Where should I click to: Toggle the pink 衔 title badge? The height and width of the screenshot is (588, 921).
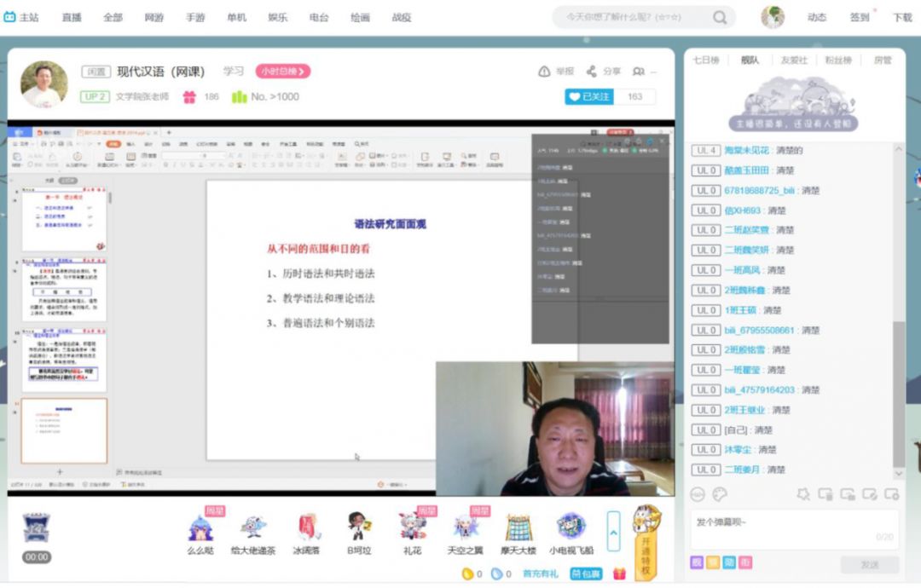pos(745,562)
